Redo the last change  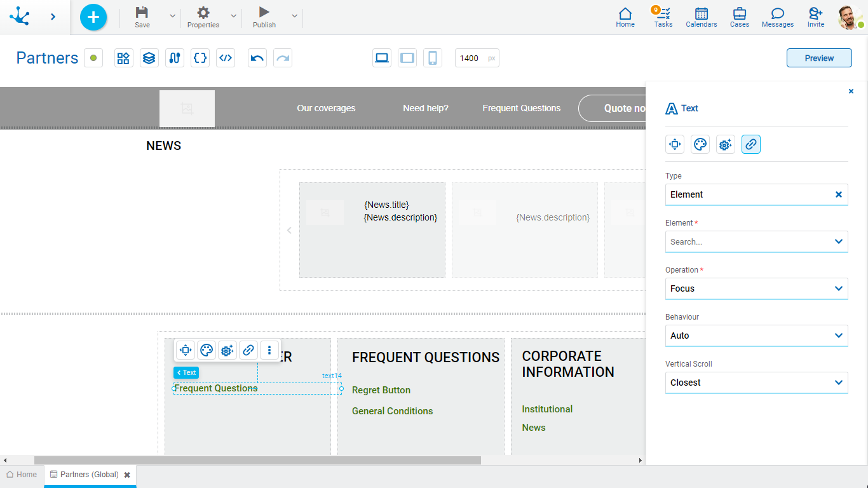point(283,58)
